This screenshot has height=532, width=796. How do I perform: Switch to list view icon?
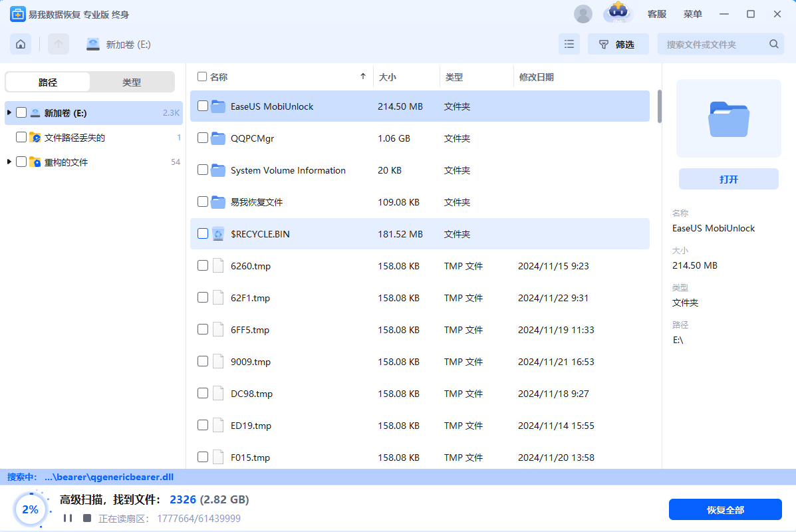(x=569, y=45)
